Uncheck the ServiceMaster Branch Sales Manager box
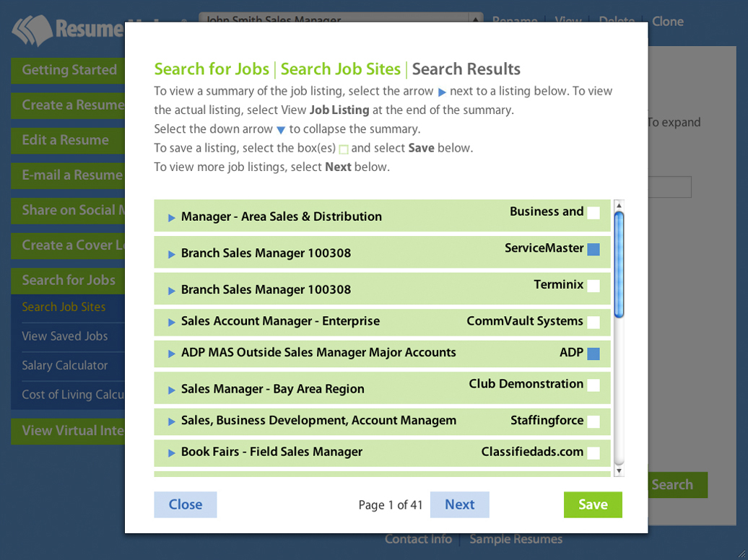 (x=593, y=248)
